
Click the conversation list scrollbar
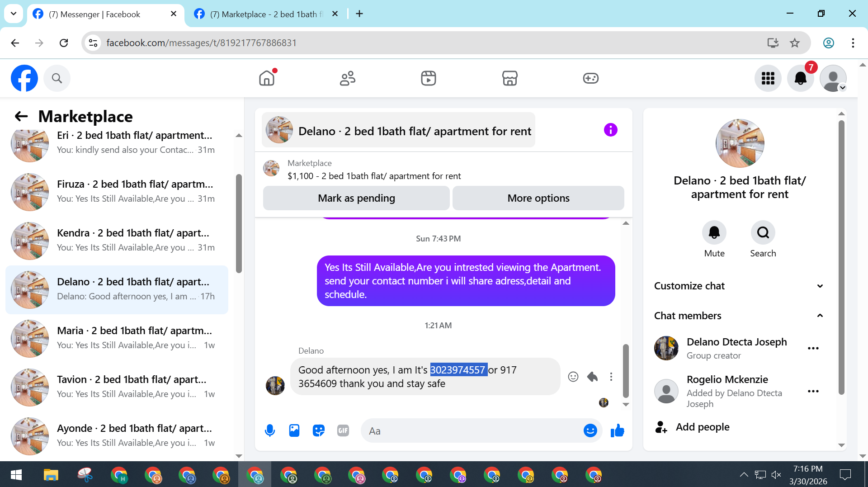coord(239,223)
